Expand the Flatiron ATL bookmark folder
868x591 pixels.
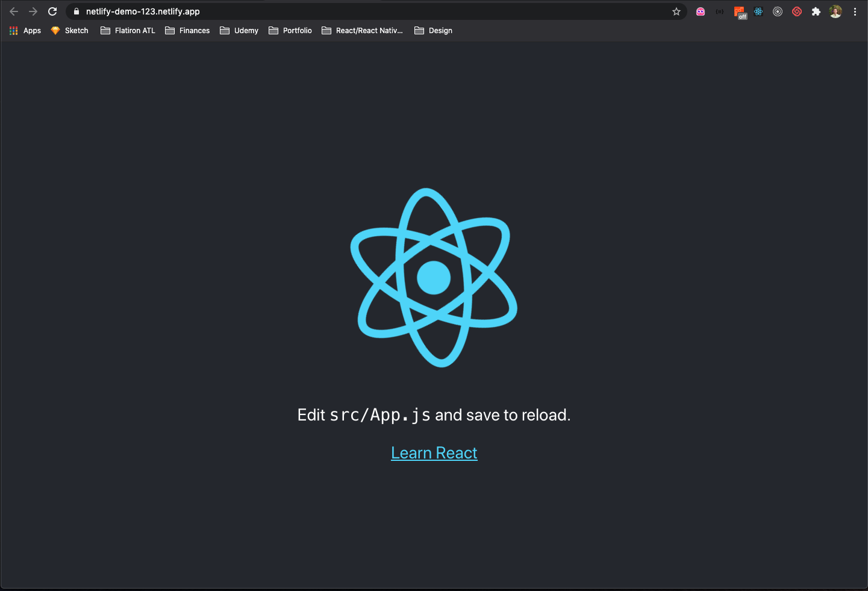tap(128, 31)
